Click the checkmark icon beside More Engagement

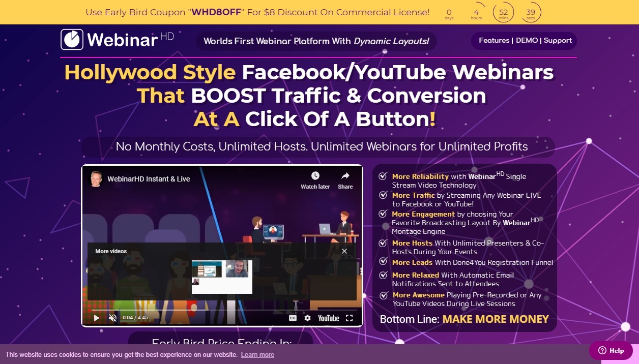coord(383,214)
